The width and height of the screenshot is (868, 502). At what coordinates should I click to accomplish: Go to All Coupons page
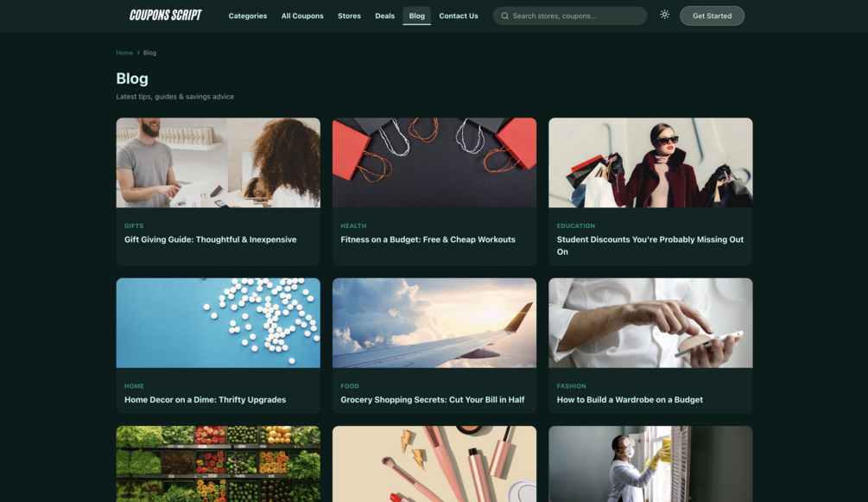(x=302, y=16)
